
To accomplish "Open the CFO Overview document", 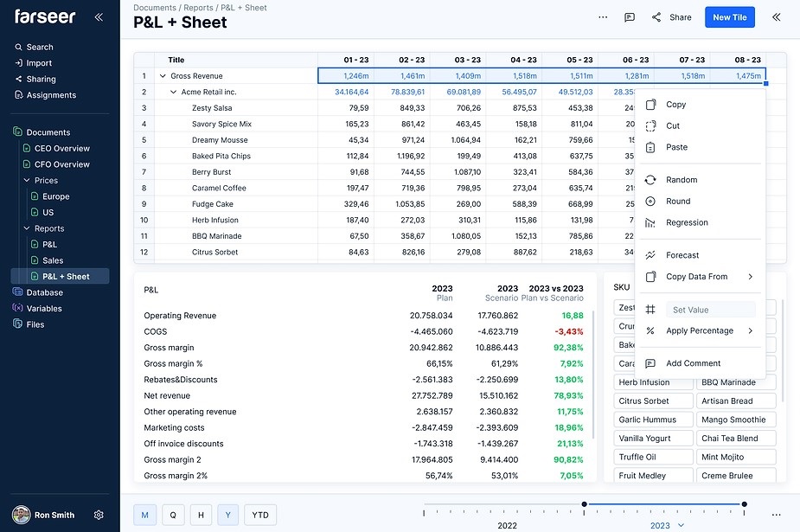I will click(x=56, y=164).
